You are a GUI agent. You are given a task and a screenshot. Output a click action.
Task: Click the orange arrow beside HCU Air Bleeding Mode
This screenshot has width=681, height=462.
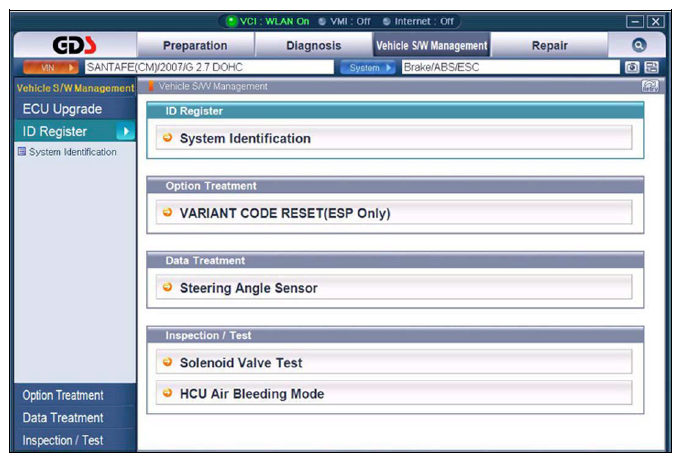click(167, 393)
